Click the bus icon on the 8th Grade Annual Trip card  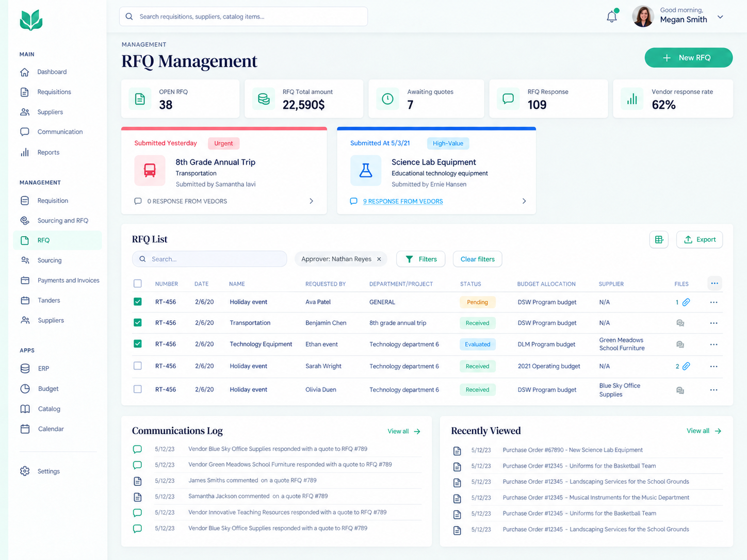click(x=150, y=170)
